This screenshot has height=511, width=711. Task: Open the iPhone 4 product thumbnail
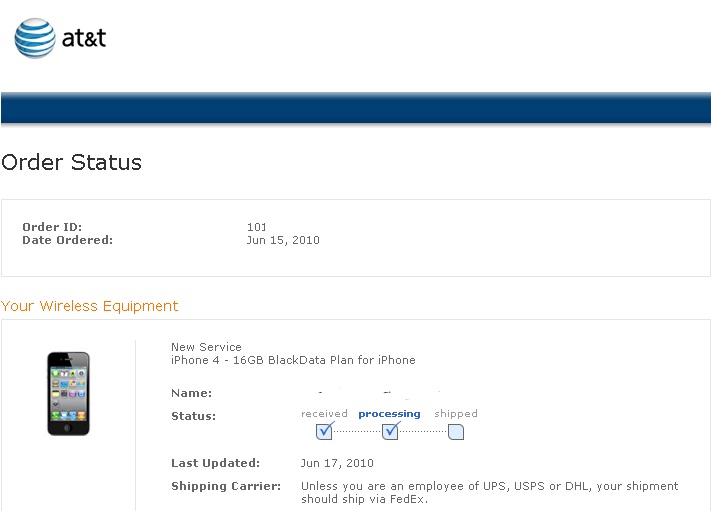click(68, 393)
